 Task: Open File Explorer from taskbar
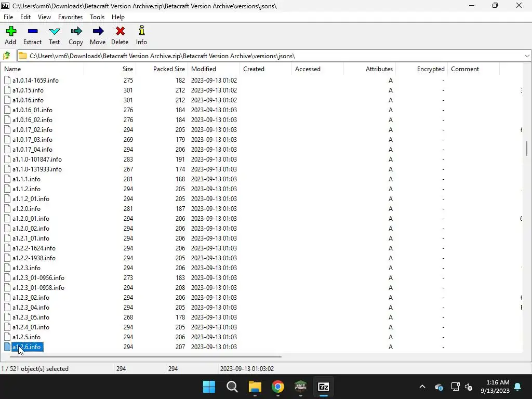point(255,387)
